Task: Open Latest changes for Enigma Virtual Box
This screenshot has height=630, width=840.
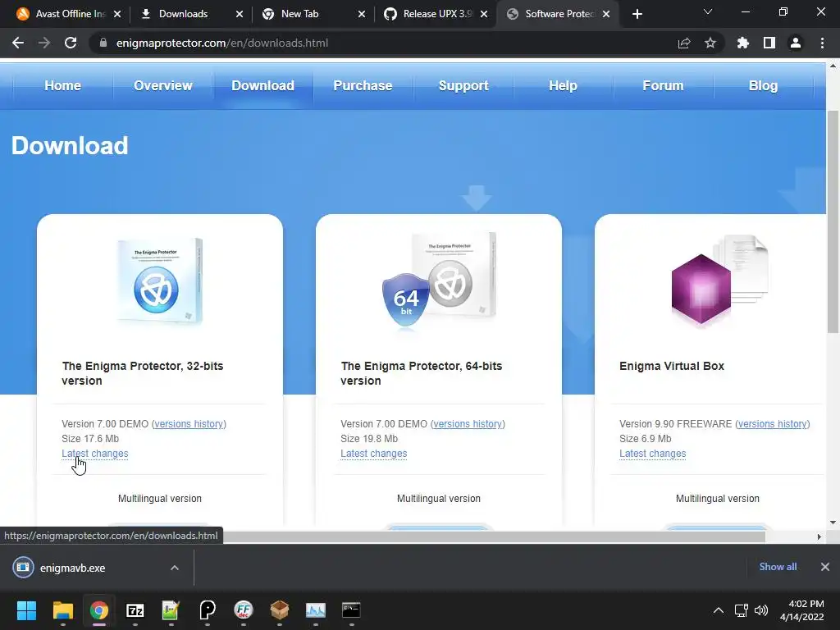Action: [x=652, y=453]
